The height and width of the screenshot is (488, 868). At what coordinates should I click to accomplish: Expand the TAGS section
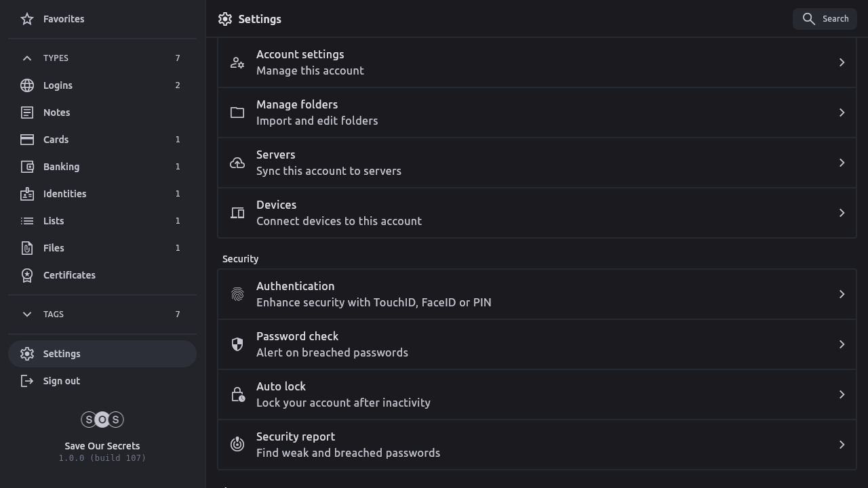[x=27, y=314]
